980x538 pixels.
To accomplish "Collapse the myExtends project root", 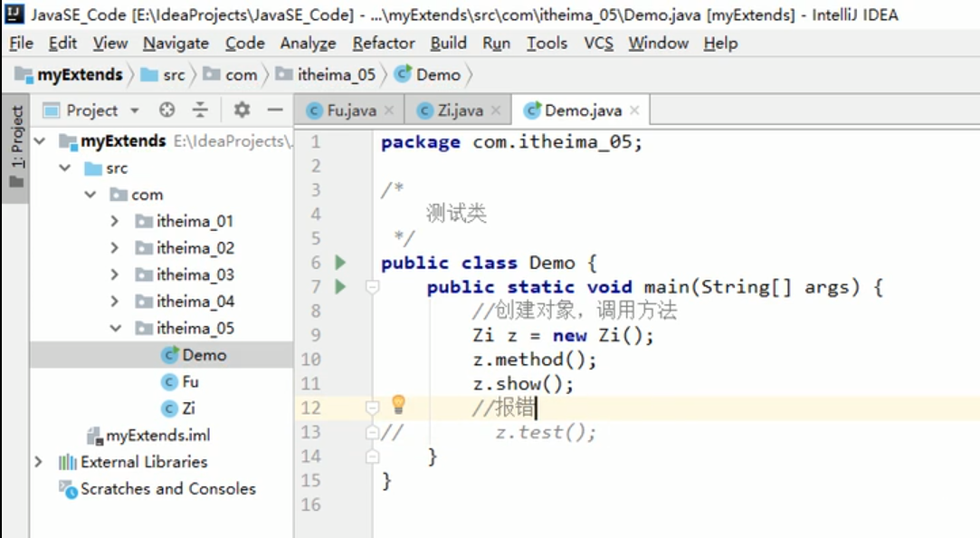I will tap(40, 141).
